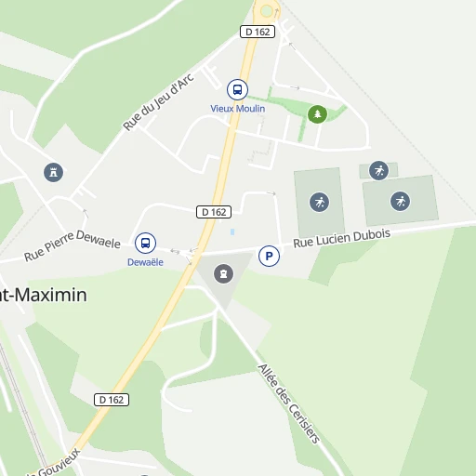Click the Dewaële bus stop icon

pos(145,243)
